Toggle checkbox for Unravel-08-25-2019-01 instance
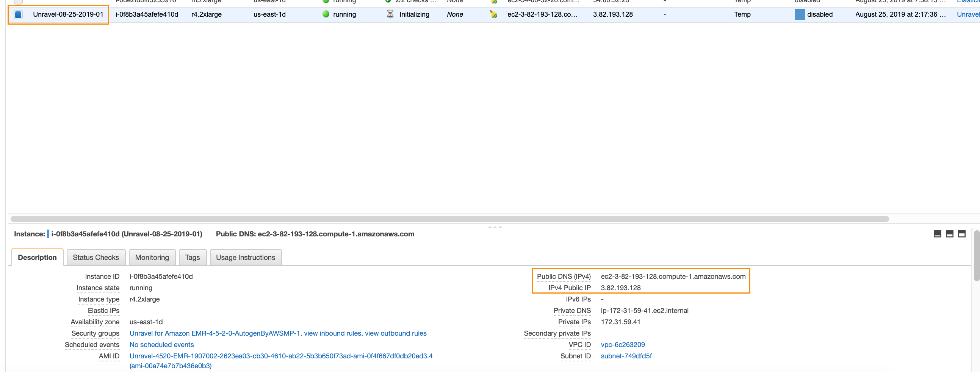Viewport: 980px width, 372px height. (x=18, y=14)
